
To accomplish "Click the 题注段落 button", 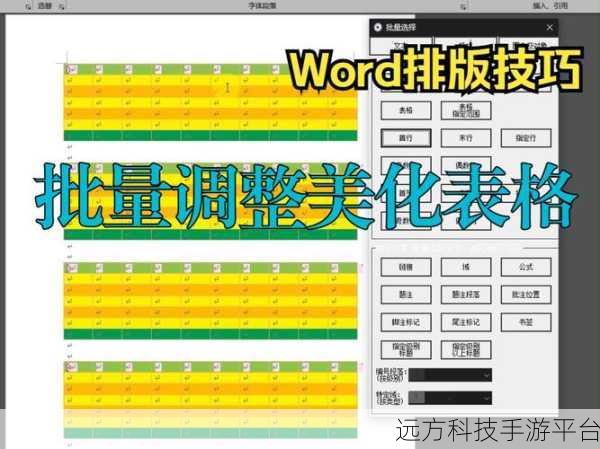I will coord(466,294).
